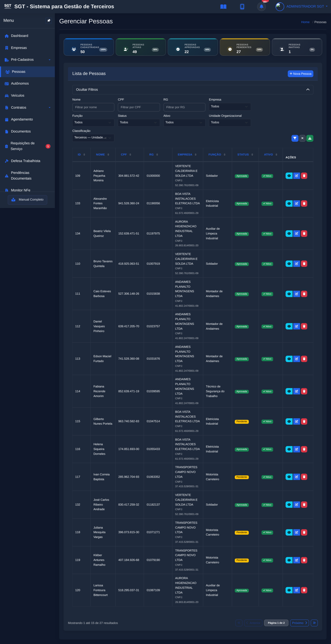
Task: Select the Pessoas Pendentes summary card
Action: (245, 47)
